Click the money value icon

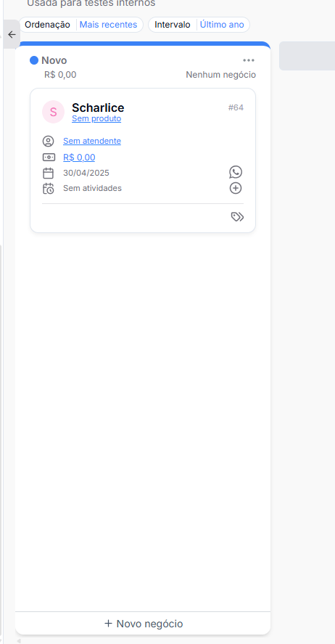click(49, 158)
